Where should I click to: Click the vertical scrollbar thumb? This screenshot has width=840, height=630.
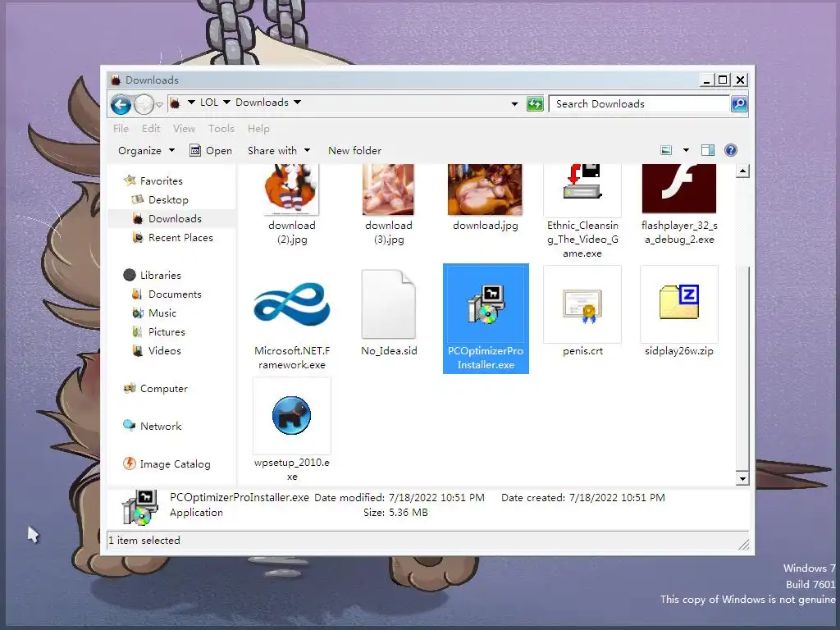point(742,367)
